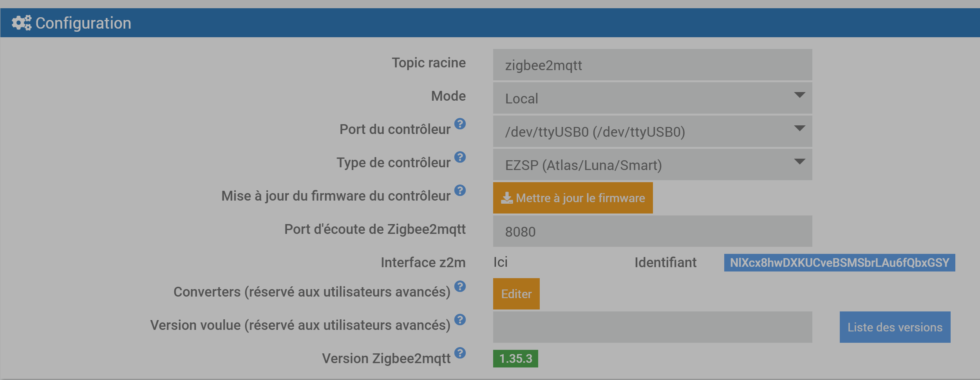Click the Port d'écoute de Zigbee2mqtt label
980x380 pixels.
(375, 229)
